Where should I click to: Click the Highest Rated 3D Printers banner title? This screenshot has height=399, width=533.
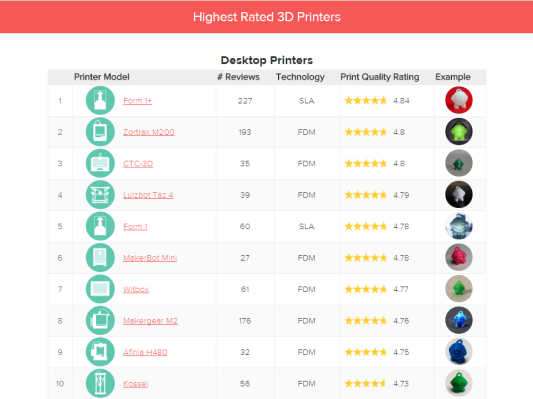click(267, 17)
